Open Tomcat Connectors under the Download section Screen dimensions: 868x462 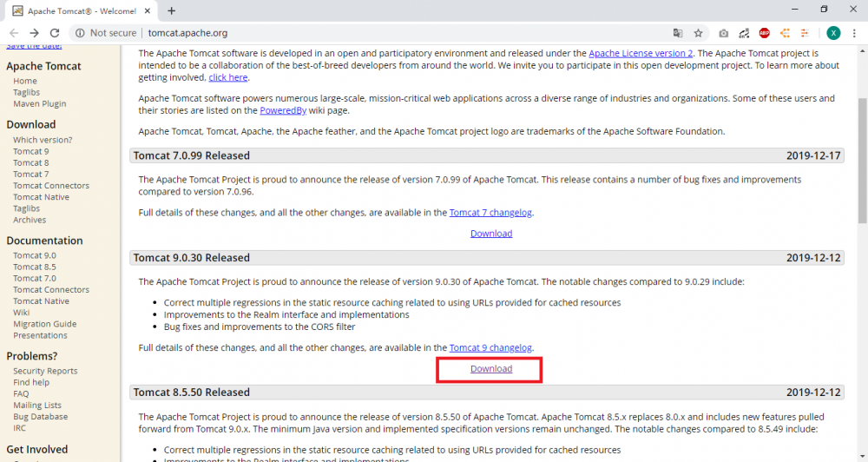pyautogui.click(x=51, y=186)
